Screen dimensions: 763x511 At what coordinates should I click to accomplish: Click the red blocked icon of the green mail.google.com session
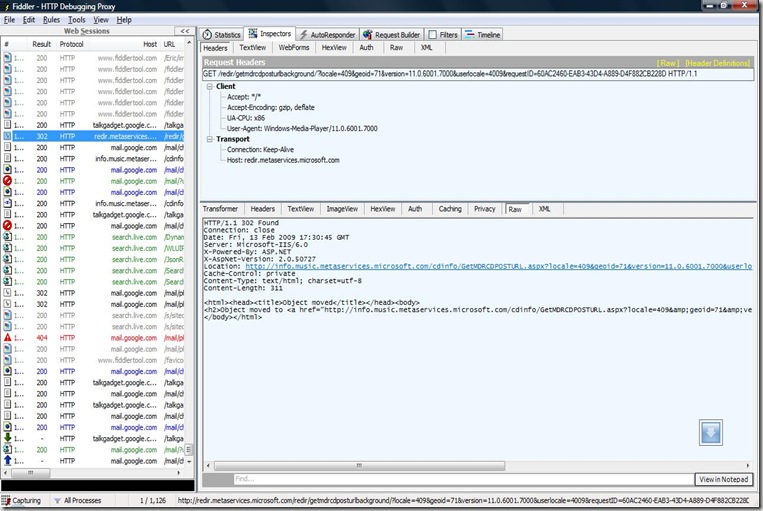tap(7, 181)
